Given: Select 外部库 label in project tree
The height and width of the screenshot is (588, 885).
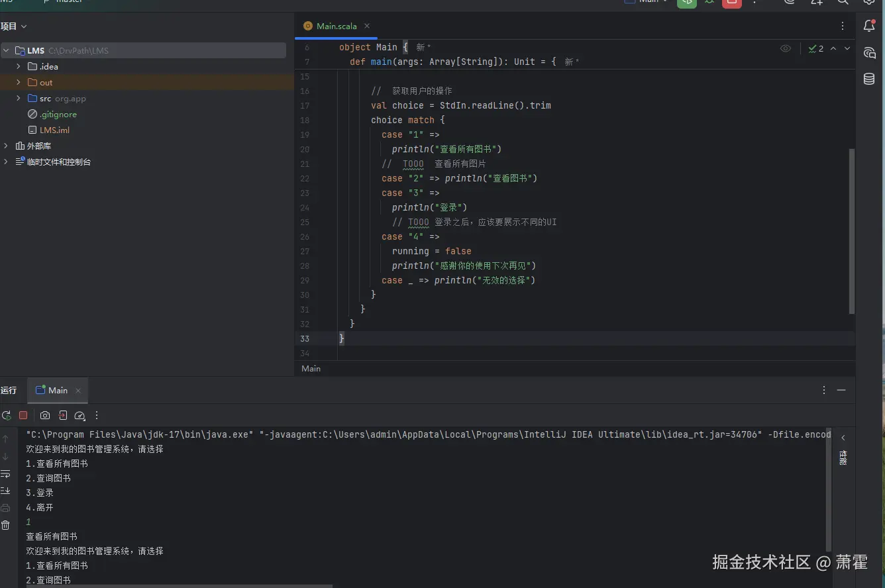Looking at the screenshot, I should pos(39,146).
